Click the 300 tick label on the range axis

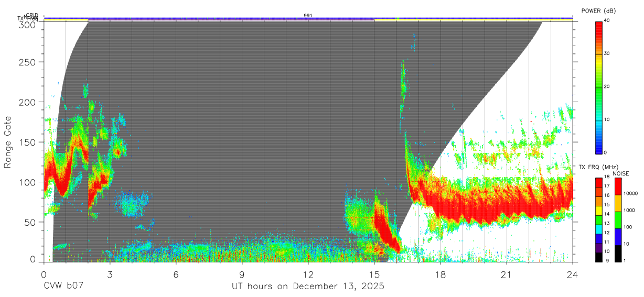pyautogui.click(x=28, y=25)
